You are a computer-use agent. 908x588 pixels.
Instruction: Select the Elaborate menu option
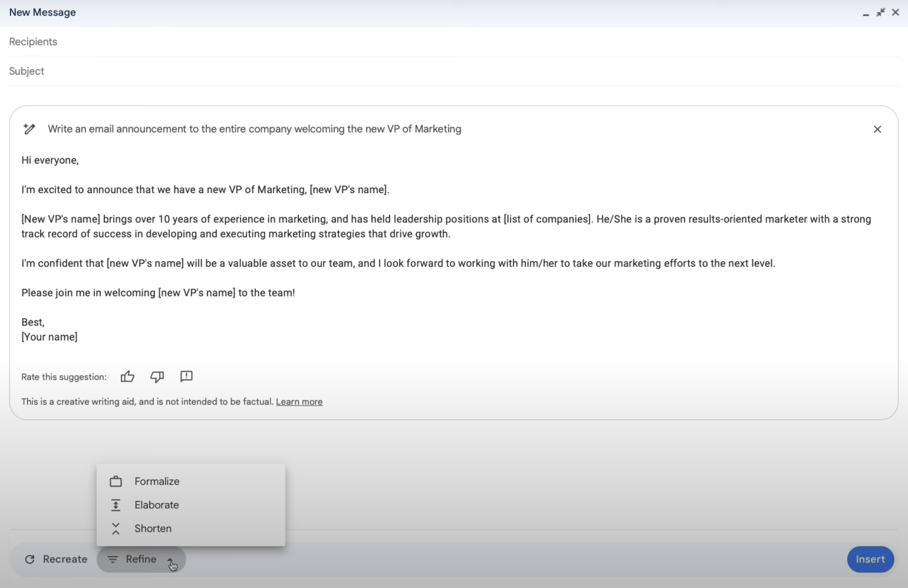pos(191,505)
